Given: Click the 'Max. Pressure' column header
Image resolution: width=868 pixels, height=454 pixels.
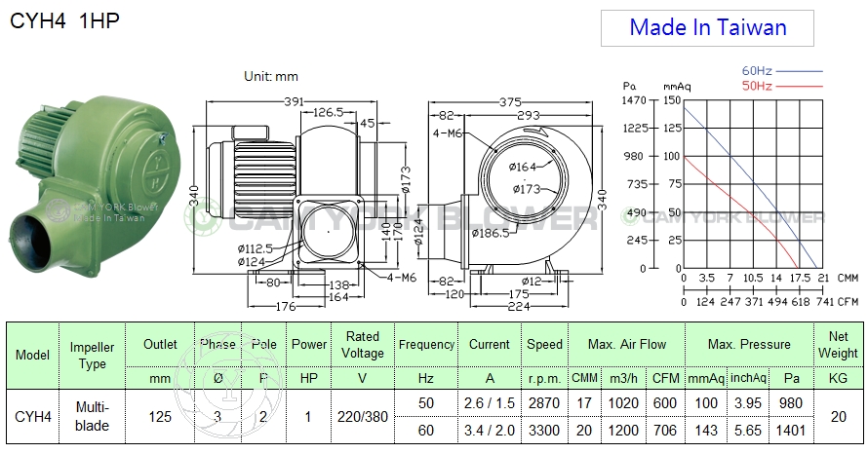Looking at the screenshot, I should (749, 345).
